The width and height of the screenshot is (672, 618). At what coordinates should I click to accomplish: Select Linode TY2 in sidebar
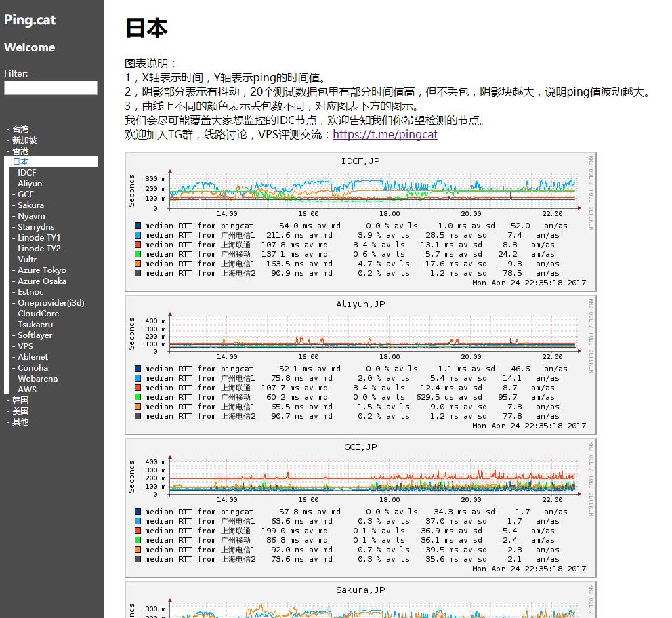point(39,249)
